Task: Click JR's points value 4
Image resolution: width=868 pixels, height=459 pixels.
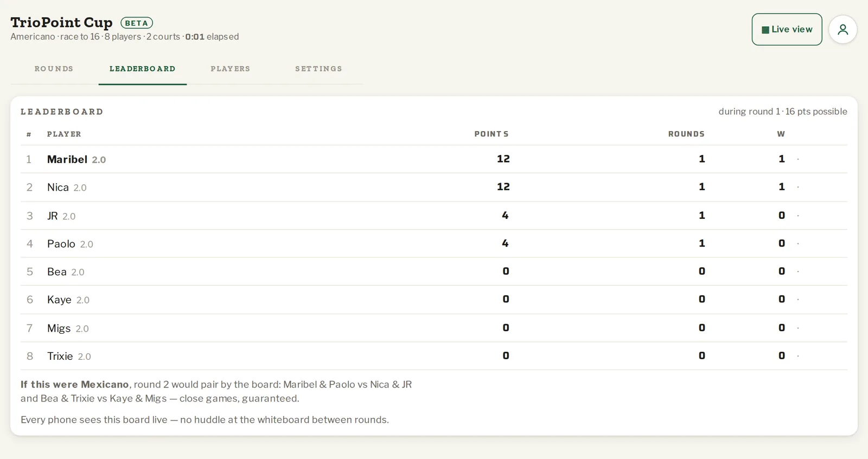Action: [505, 215]
